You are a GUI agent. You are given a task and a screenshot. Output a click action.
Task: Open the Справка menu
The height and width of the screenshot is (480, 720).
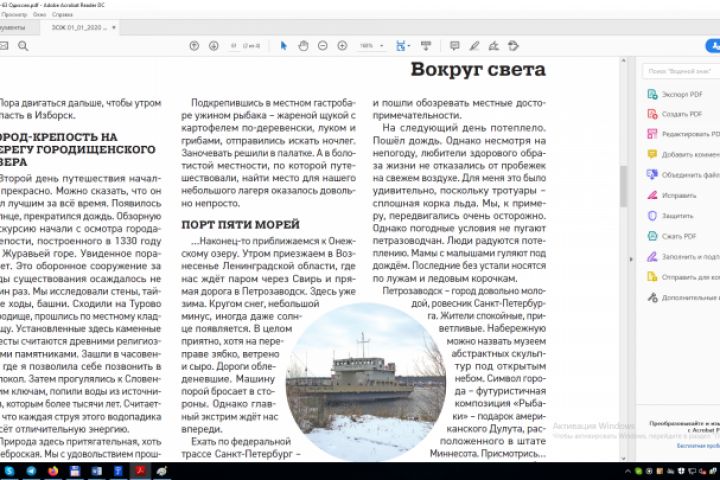(62, 15)
